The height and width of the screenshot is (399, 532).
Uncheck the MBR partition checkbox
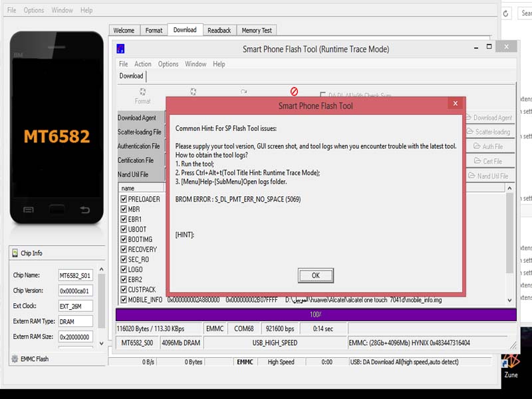(x=124, y=209)
